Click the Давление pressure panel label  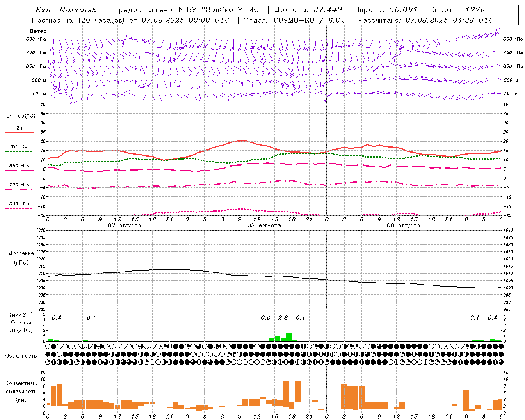pyautogui.click(x=21, y=253)
